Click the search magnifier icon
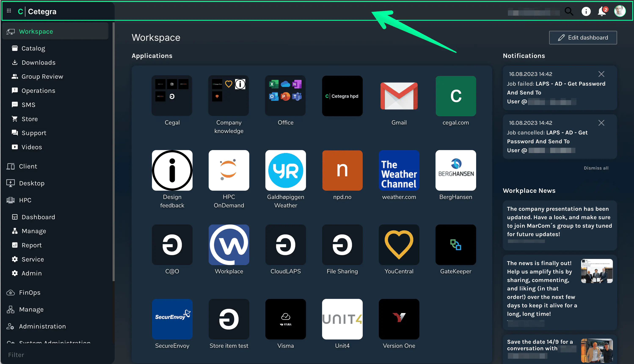The width and height of the screenshot is (634, 364). click(569, 11)
